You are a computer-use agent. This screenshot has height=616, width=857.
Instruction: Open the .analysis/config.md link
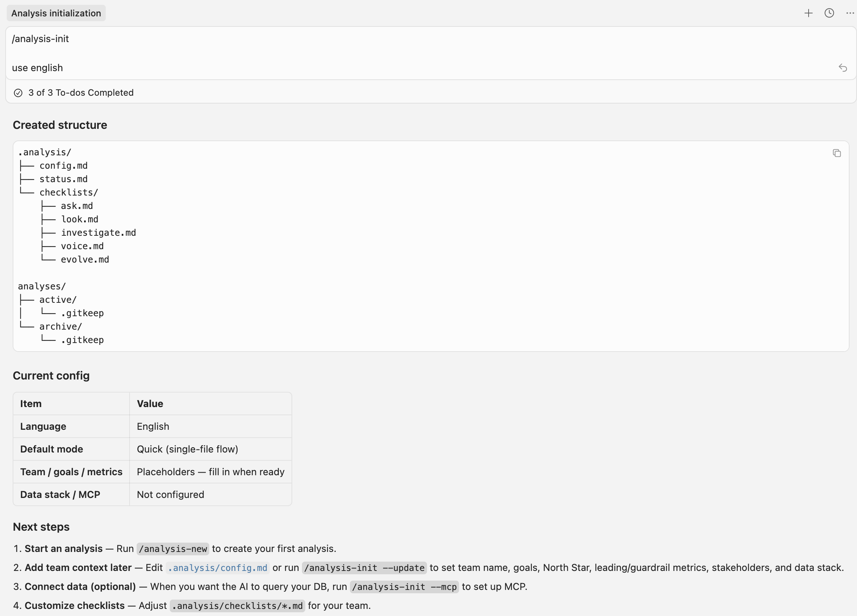(x=217, y=568)
